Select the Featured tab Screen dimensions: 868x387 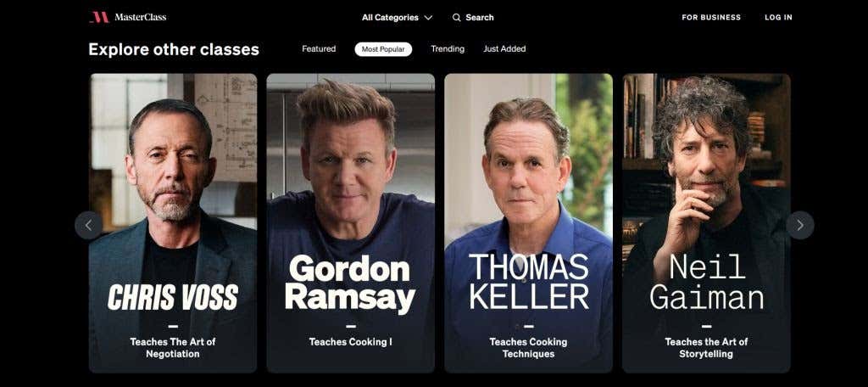point(319,48)
